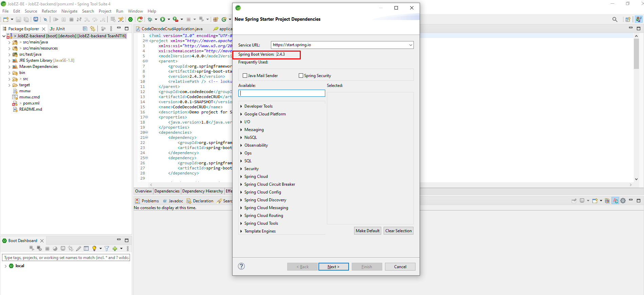The image size is (644, 295).
Task: Click the gear settings icon in Console toolbar
Action: pyautogui.click(x=623, y=201)
